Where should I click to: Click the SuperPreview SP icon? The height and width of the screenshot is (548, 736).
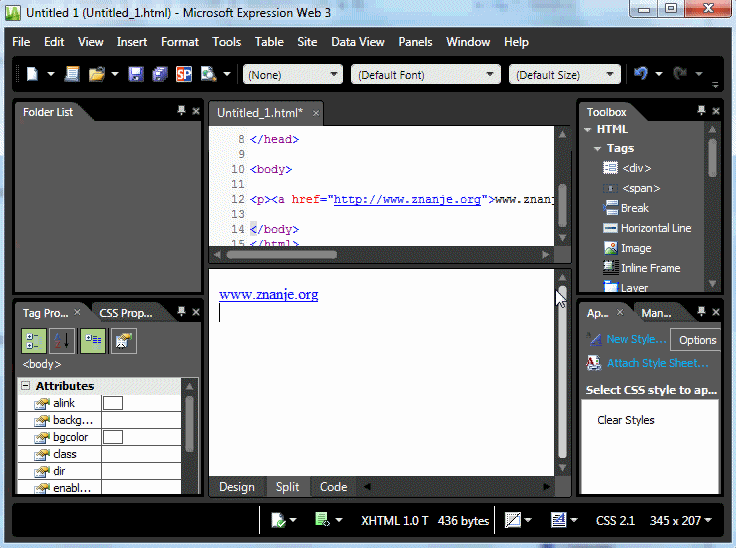184,74
